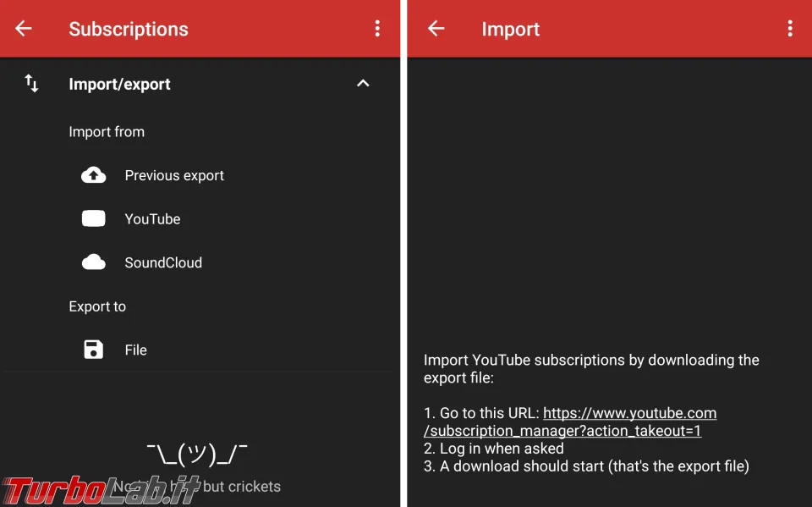This screenshot has height=507, width=812.
Task: Open the Import screen overflow menu
Action: coord(790,29)
